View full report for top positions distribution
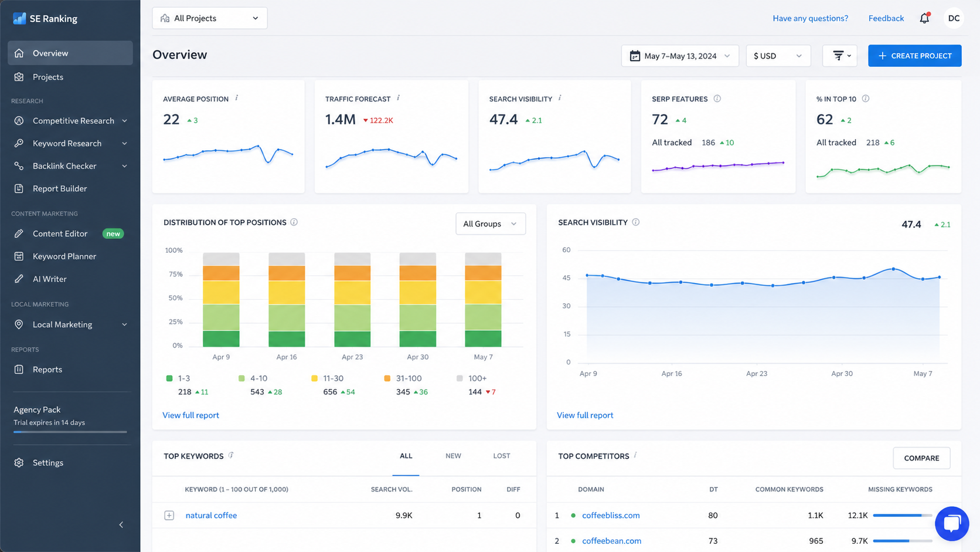 pos(190,415)
